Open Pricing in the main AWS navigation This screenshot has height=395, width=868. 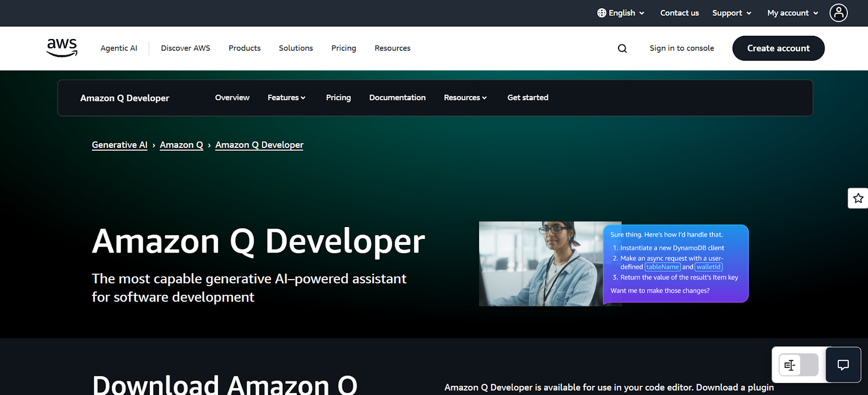[x=344, y=48]
